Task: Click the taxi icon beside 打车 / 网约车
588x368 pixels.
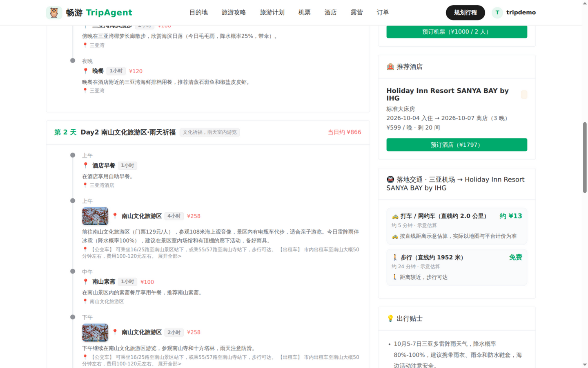Action: click(395, 216)
